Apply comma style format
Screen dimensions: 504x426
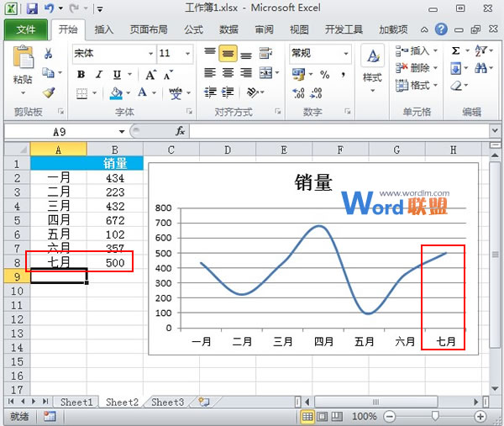(x=344, y=75)
